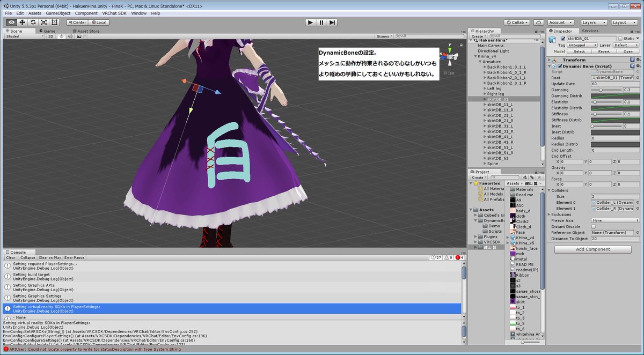Click the scene orientation gizmo
Image resolution: width=644 pixels, height=355 pixels.
[x=449, y=56]
